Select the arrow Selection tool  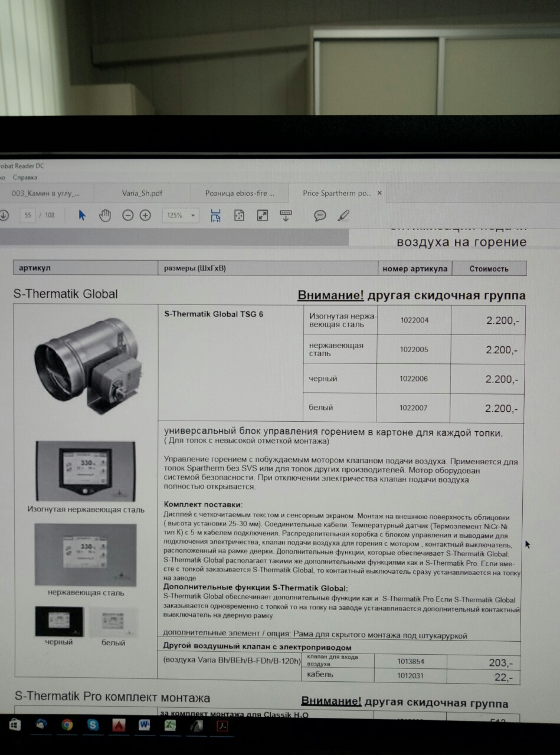click(x=82, y=215)
